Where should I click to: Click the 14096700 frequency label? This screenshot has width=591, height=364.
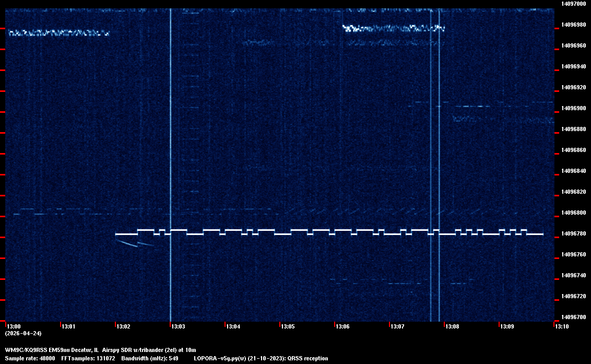point(573,317)
